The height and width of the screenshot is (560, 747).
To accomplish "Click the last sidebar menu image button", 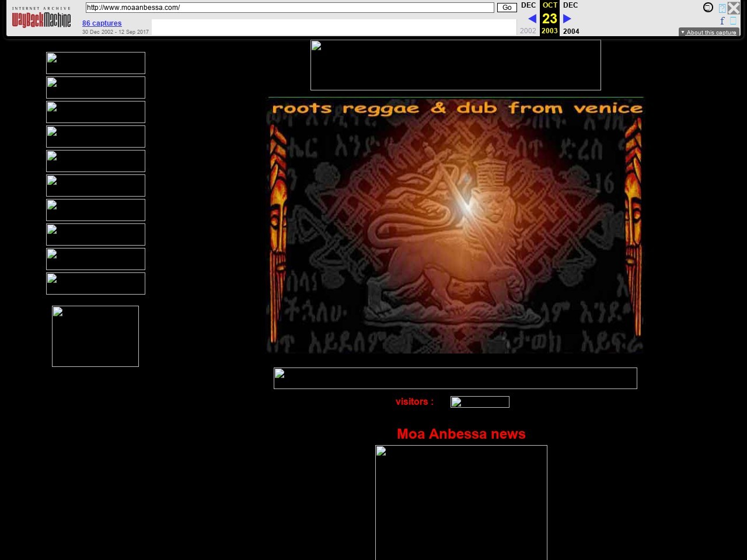I will (96, 283).
